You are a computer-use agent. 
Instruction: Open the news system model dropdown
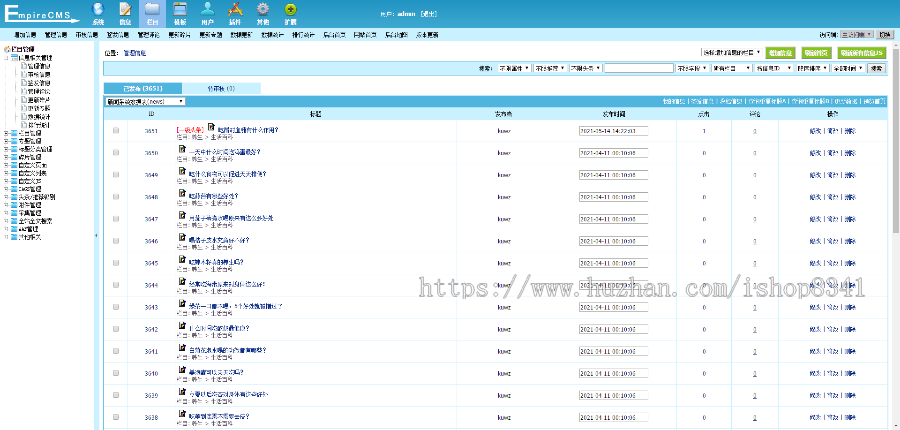(x=145, y=101)
